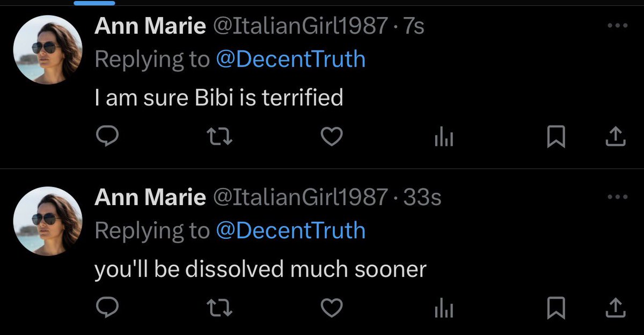The image size is (644, 335).
Task: Open @DecentTruth link in the first reply
Action: pyautogui.click(x=290, y=60)
